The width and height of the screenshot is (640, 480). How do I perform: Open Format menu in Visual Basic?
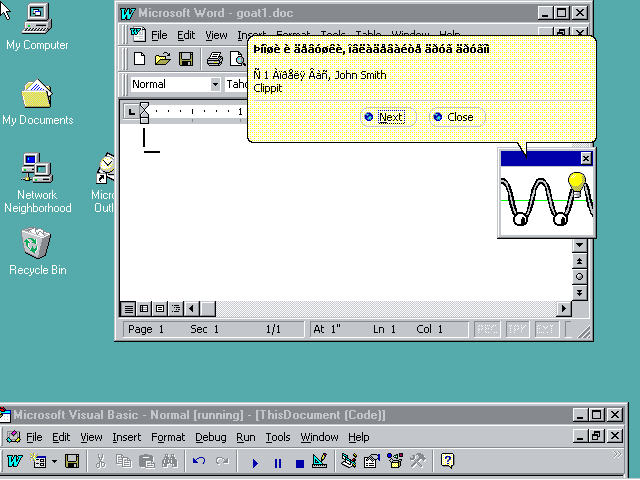(168, 438)
